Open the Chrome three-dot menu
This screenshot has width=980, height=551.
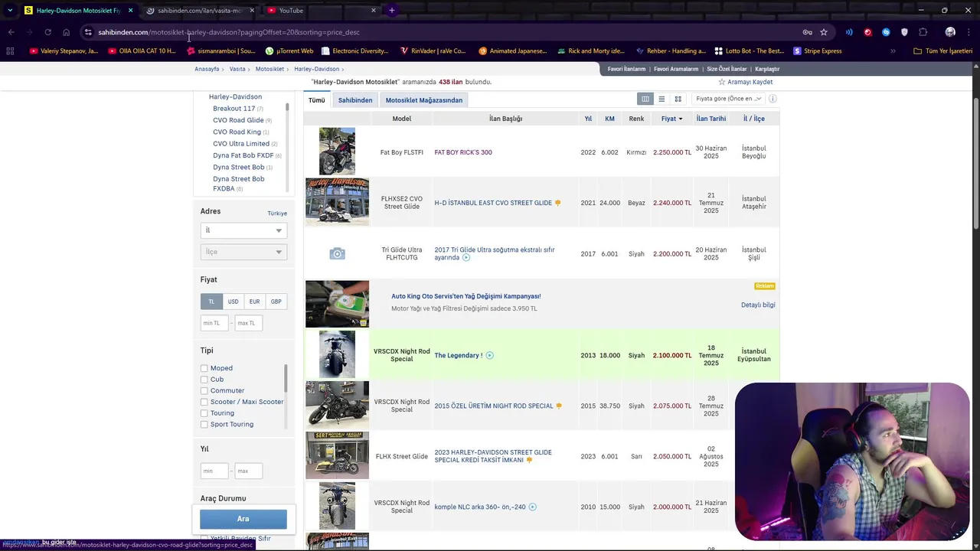click(969, 32)
